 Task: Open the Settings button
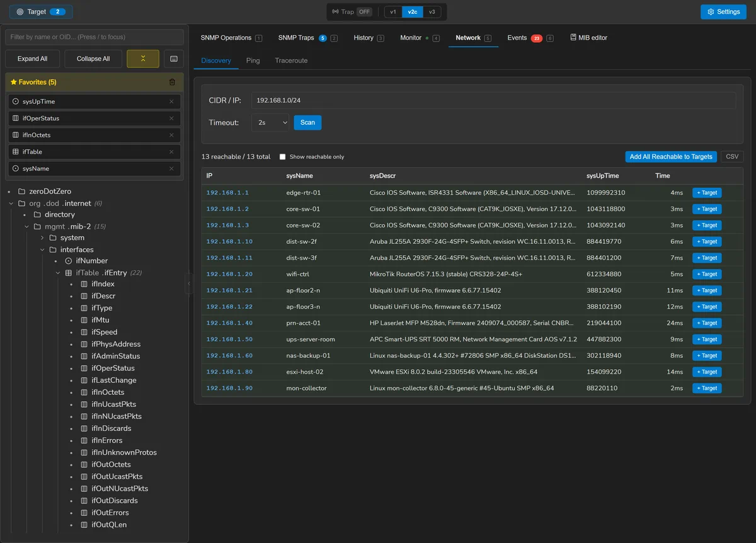(x=723, y=12)
